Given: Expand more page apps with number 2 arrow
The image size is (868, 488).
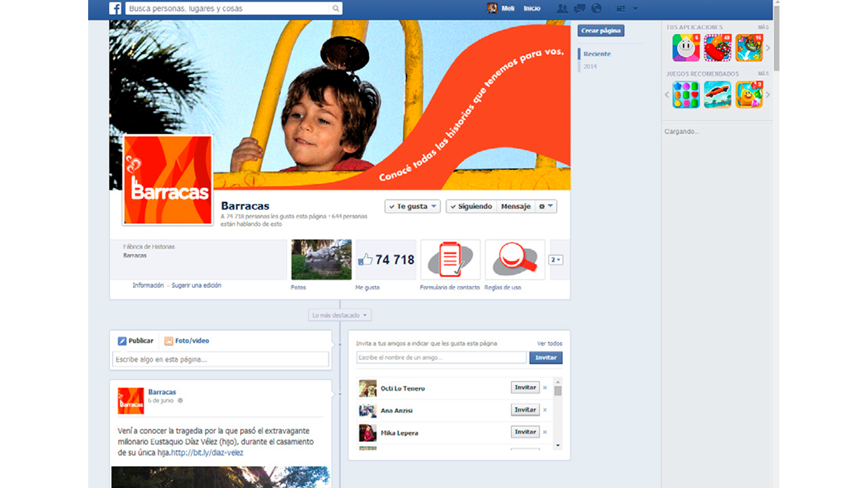Looking at the screenshot, I should [556, 260].
